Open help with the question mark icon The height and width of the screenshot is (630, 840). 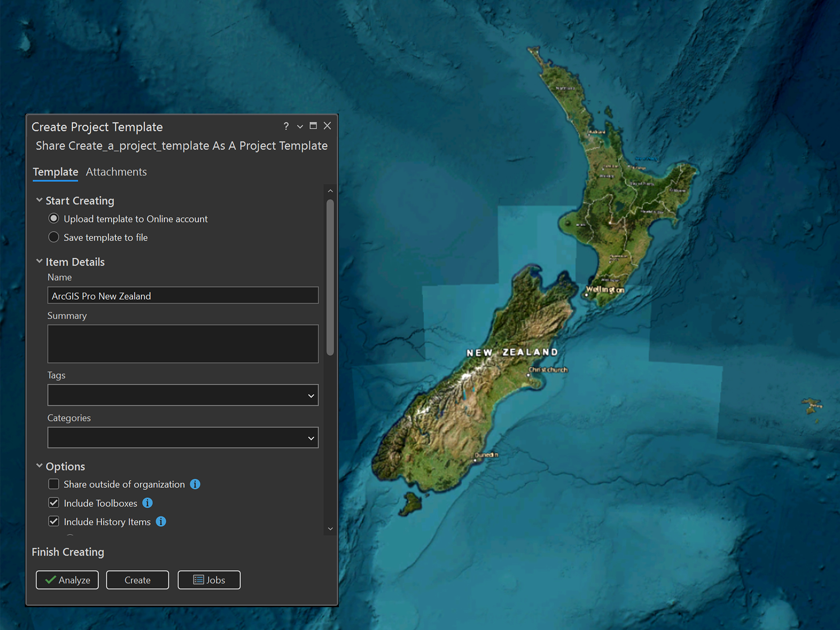click(x=286, y=126)
